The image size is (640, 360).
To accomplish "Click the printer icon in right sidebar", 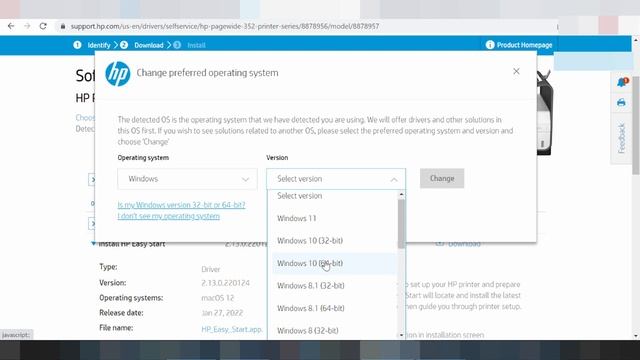I will (x=621, y=102).
